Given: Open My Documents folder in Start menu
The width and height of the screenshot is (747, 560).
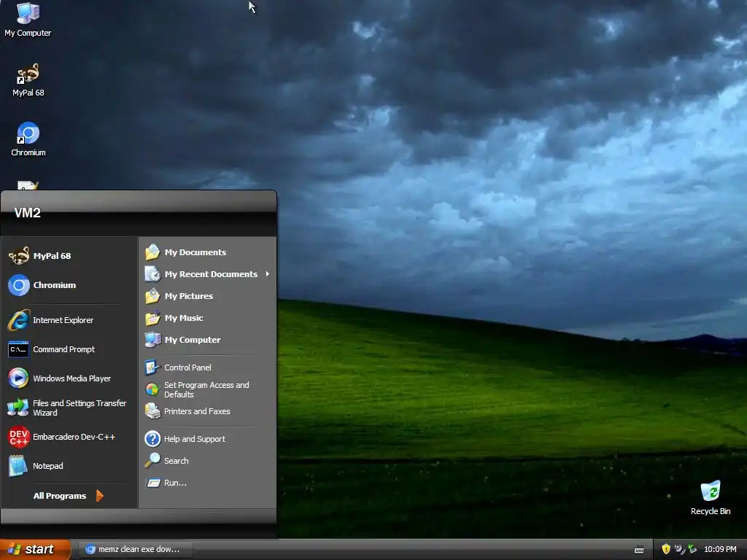Looking at the screenshot, I should coord(207,252).
